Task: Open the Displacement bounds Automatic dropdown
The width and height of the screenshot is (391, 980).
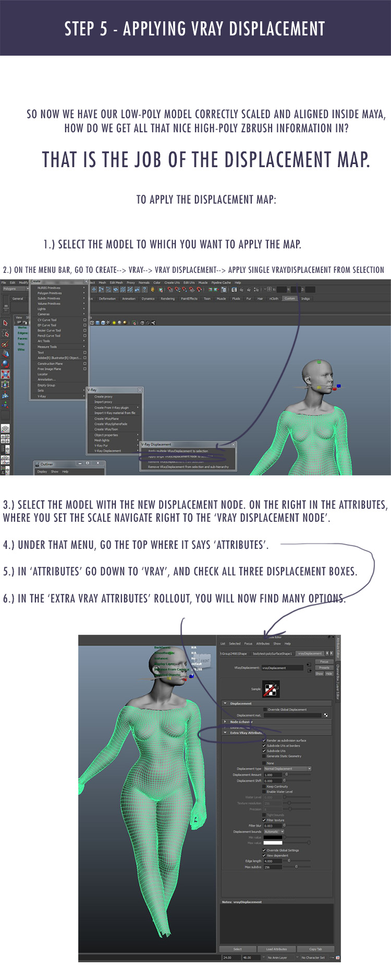Action: click(x=274, y=832)
